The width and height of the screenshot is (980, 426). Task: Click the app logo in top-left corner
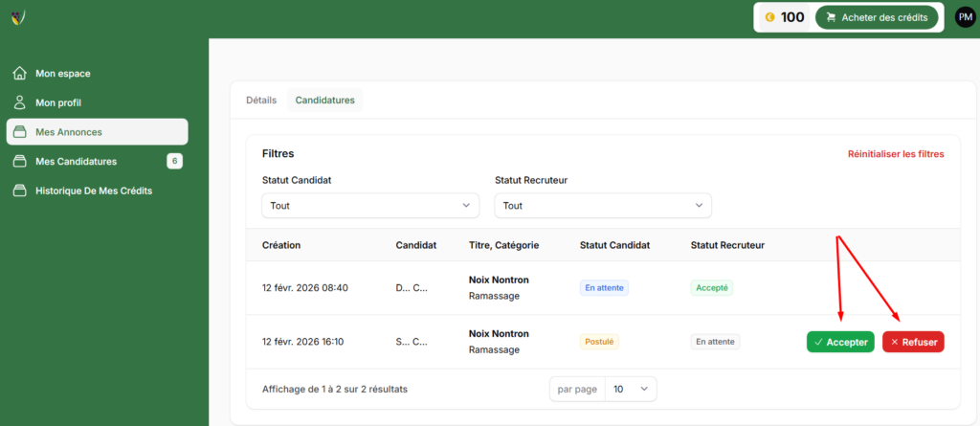pyautogui.click(x=18, y=17)
